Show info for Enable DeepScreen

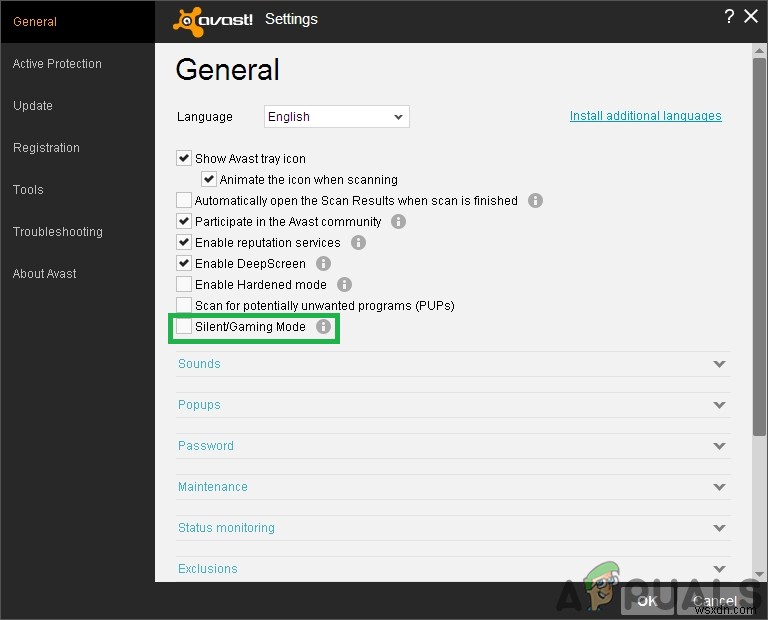[323, 263]
